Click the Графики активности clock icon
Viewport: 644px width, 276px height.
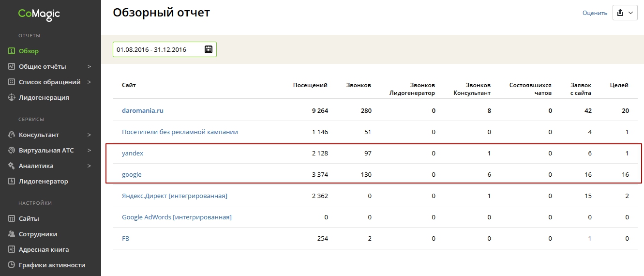point(12,265)
